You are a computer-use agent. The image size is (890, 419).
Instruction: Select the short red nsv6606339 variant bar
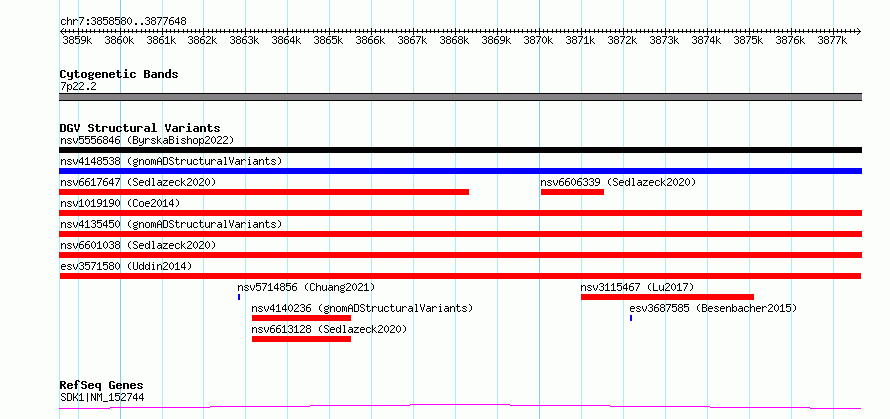(572, 192)
